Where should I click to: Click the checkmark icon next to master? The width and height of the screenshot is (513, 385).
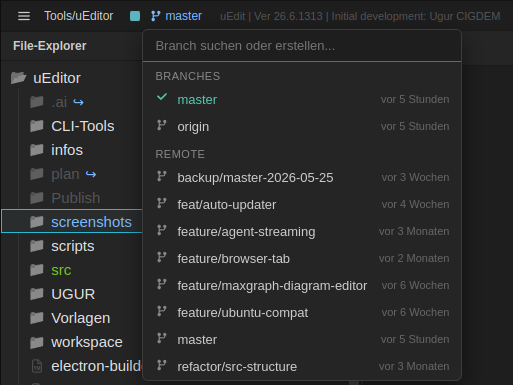tap(162, 97)
